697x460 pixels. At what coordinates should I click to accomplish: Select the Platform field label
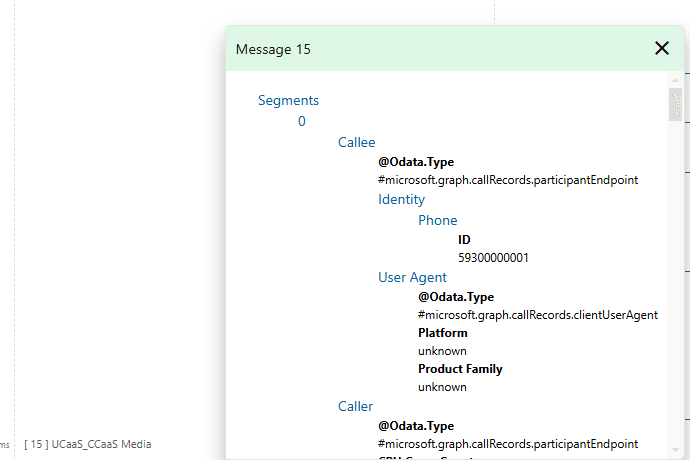point(442,333)
